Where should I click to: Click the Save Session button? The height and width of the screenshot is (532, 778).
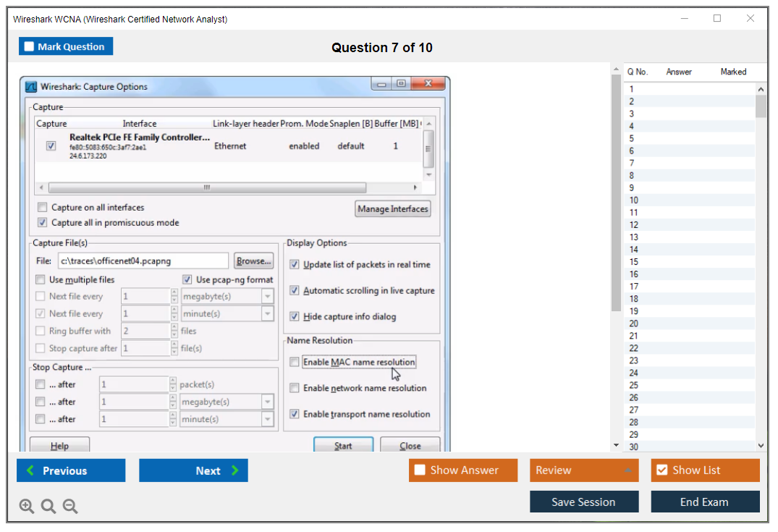[583, 502]
